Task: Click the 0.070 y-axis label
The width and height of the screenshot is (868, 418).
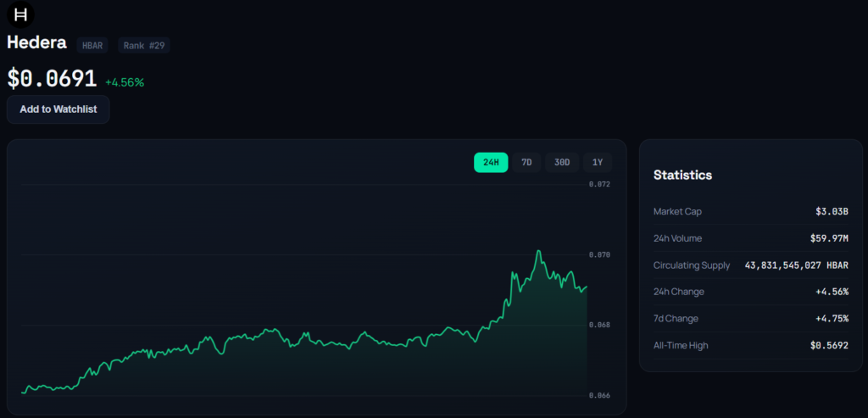Action: 599,254
